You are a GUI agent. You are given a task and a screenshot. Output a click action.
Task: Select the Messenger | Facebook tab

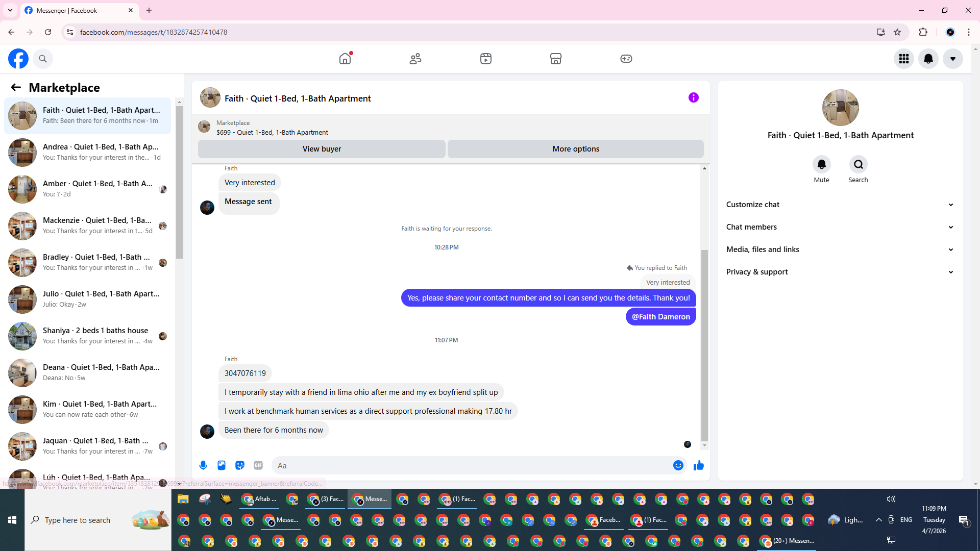pos(79,11)
